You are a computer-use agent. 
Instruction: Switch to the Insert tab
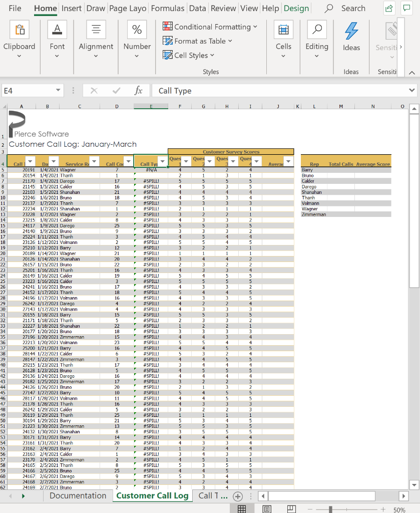tap(72, 8)
